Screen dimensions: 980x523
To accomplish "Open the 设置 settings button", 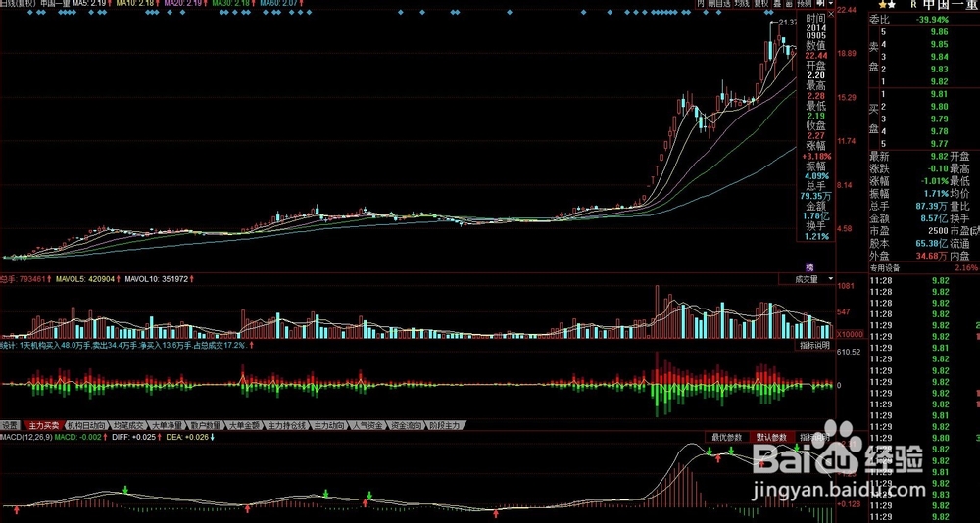I will [10, 425].
